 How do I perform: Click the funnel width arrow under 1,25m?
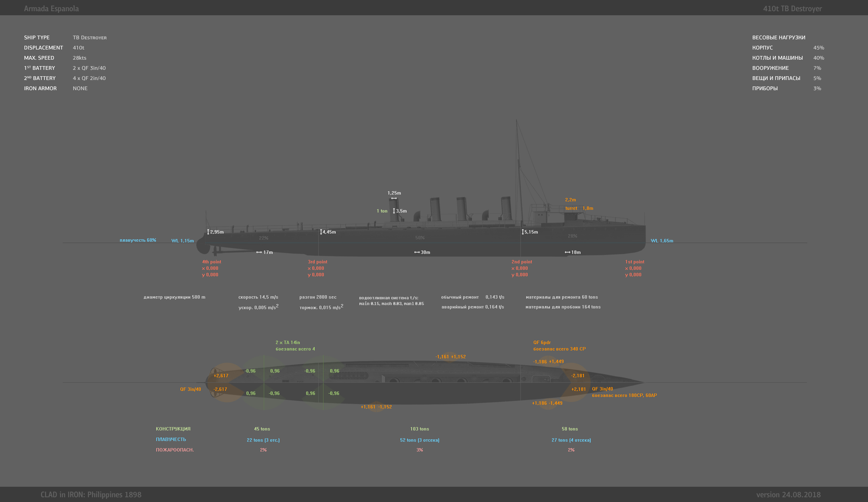[394, 198]
